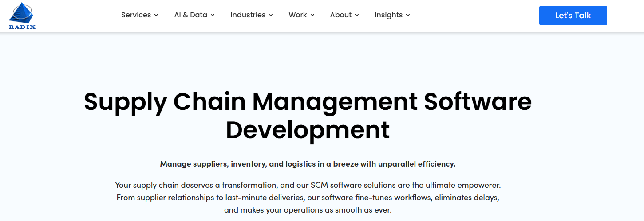644x221 pixels.
Task: Expand the Insights chevron arrow
Action: coord(408,15)
